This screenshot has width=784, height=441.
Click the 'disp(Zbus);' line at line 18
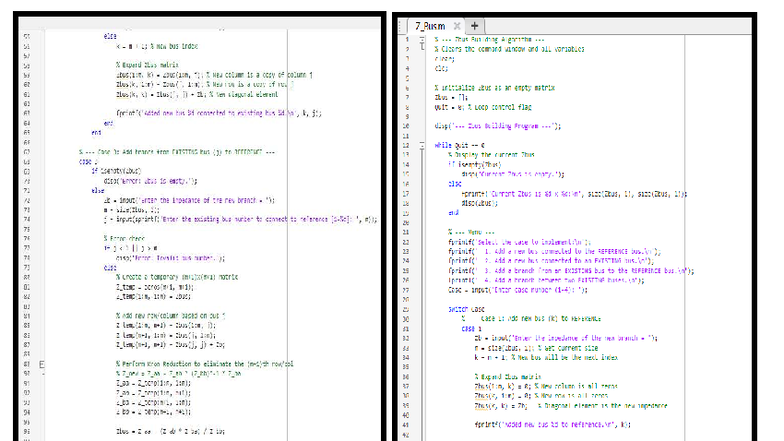pos(479,204)
